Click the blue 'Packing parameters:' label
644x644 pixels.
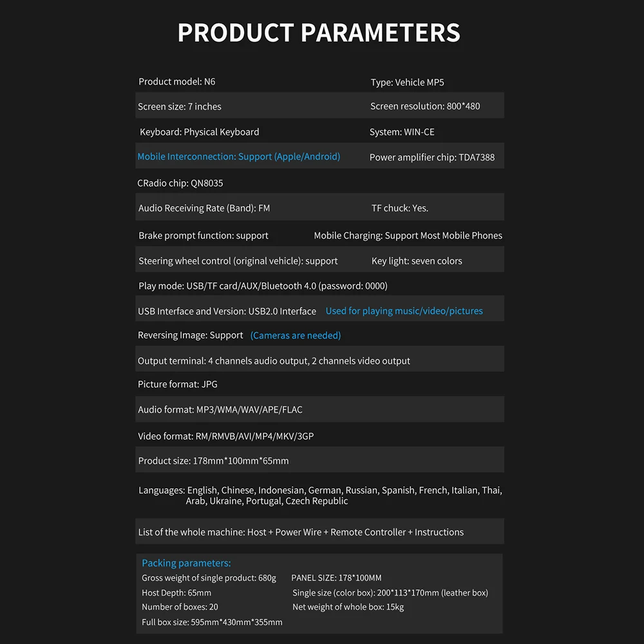[186, 563]
